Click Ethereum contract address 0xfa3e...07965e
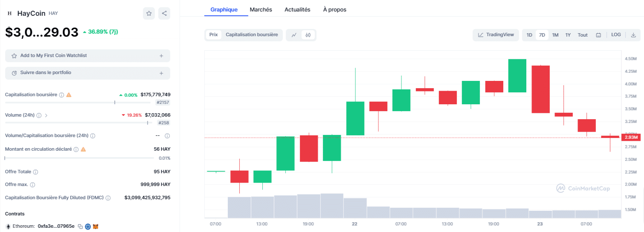Viewport: 644px width, 232px height. tap(56, 226)
